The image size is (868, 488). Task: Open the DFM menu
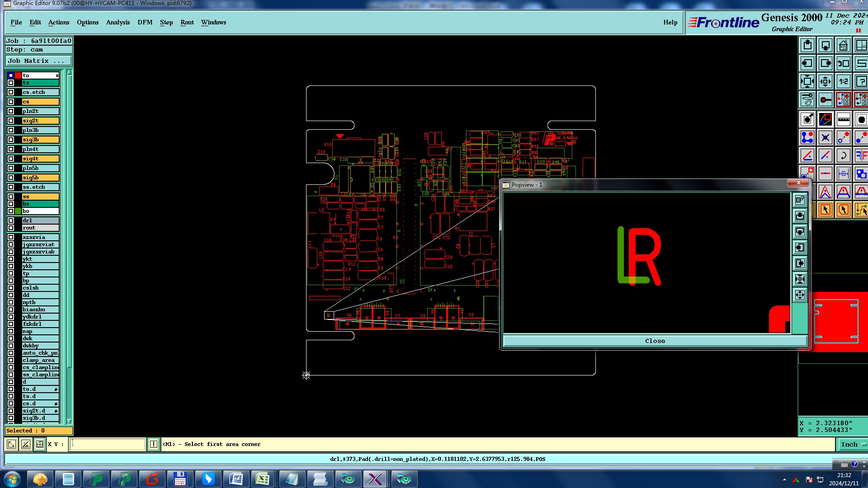pos(145,23)
